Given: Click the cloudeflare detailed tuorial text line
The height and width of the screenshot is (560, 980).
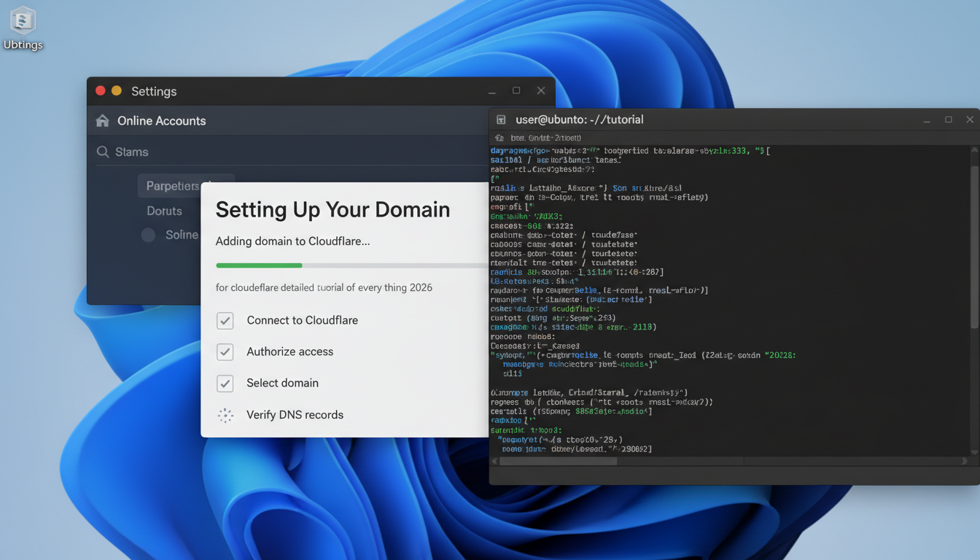Looking at the screenshot, I should click(324, 287).
